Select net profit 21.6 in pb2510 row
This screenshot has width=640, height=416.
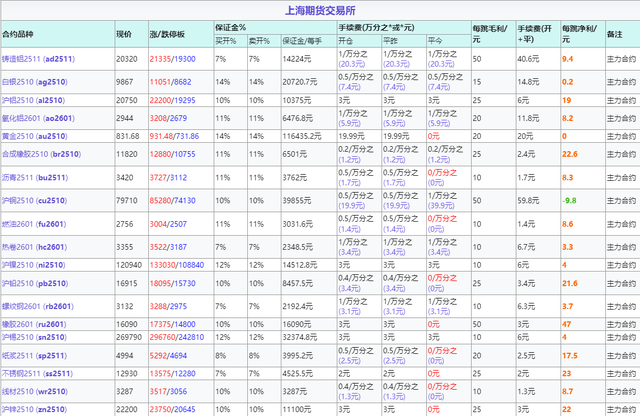coord(570,283)
